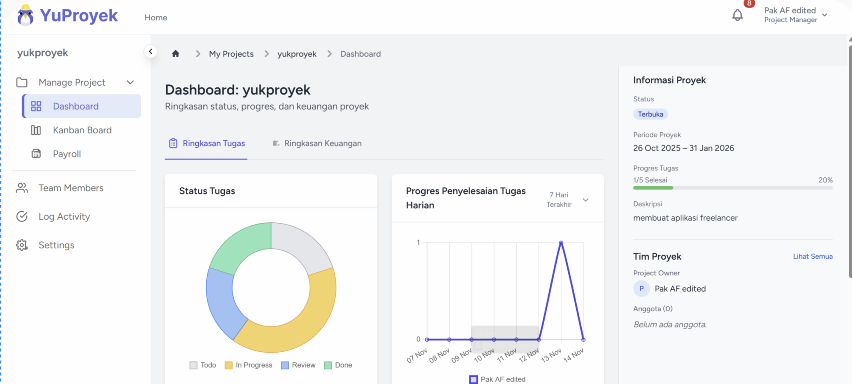Click the Dashboard breadcrumb text
The width and height of the screenshot is (852, 384).
pos(360,54)
